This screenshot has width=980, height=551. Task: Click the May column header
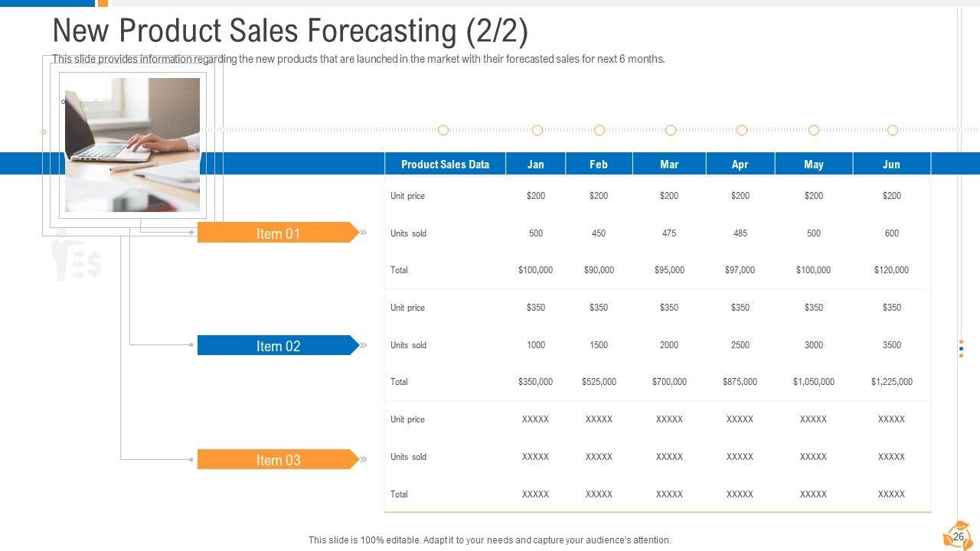(814, 165)
